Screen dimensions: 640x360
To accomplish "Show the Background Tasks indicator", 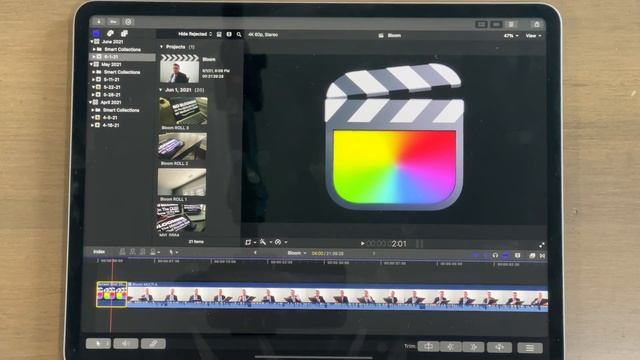I will [x=128, y=21].
